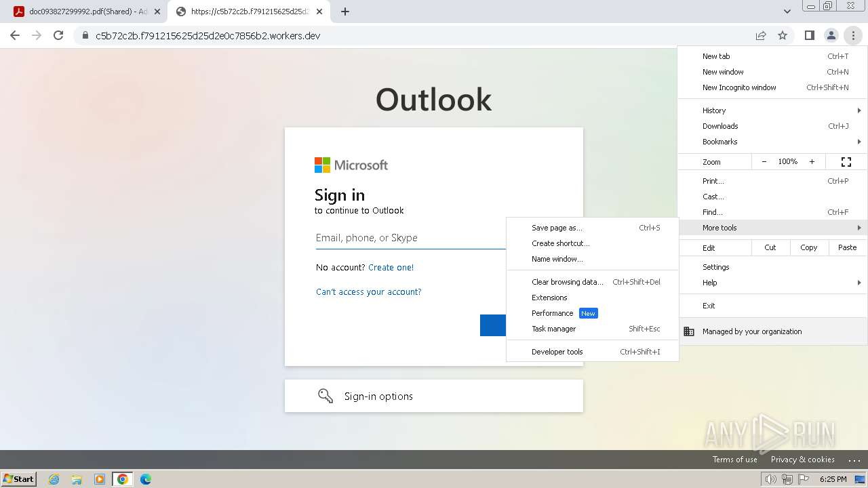
Task: Open Sign-in options
Action: [x=434, y=396]
